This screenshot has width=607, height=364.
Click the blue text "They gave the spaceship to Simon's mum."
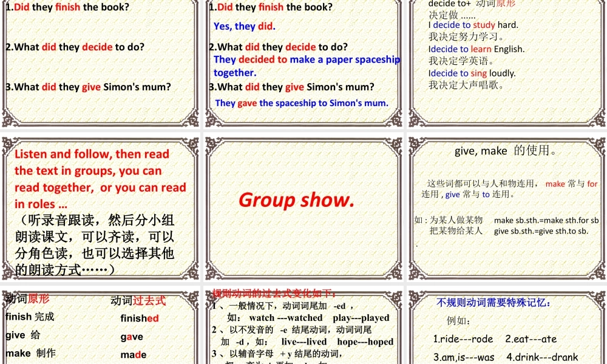tap(302, 103)
